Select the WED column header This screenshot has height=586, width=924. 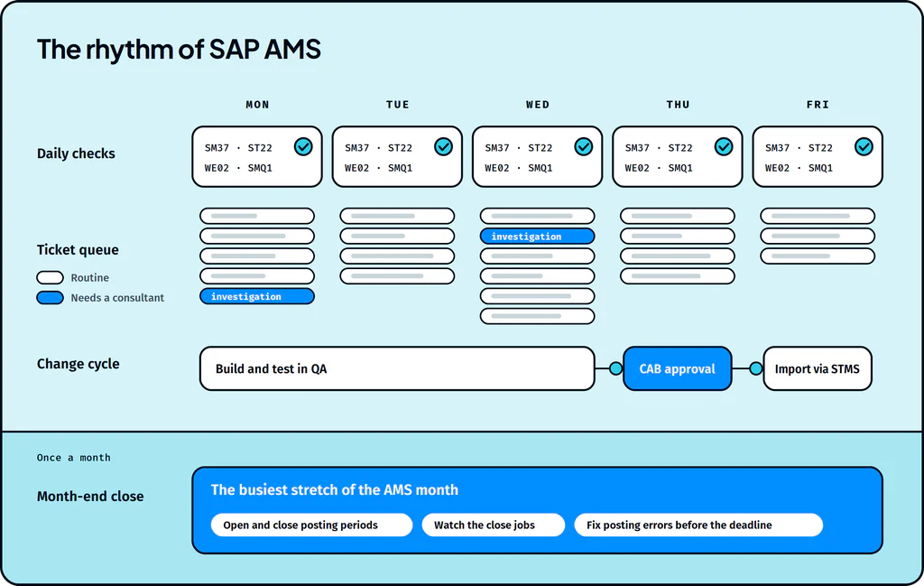(x=538, y=105)
